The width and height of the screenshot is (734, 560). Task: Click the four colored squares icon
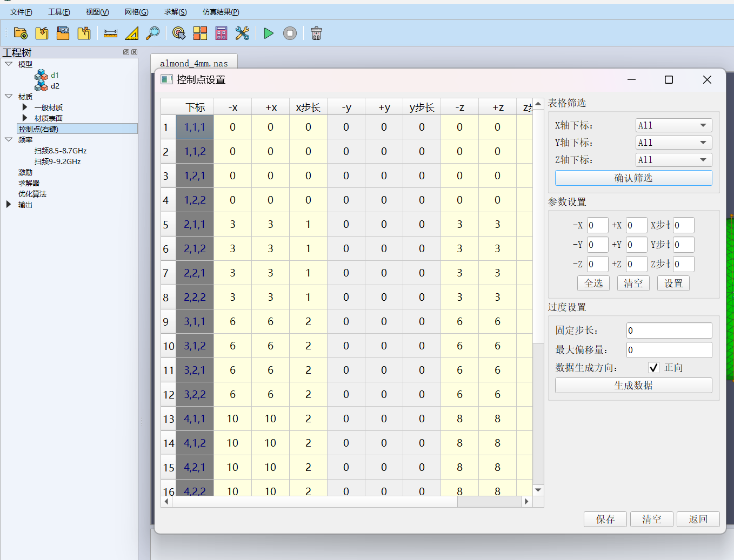click(200, 33)
